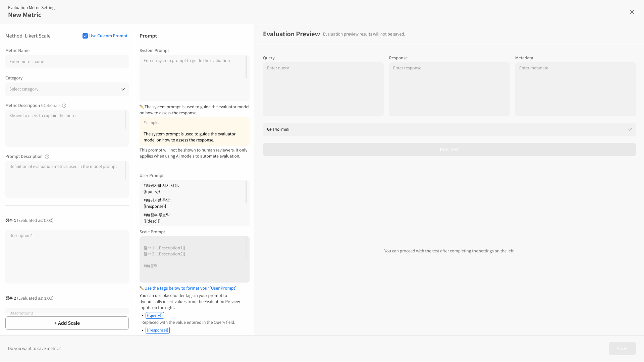Image resolution: width=644 pixels, height=362 pixels.
Task: Expand the GPT4o-mini model dropdown
Action: coord(449,129)
